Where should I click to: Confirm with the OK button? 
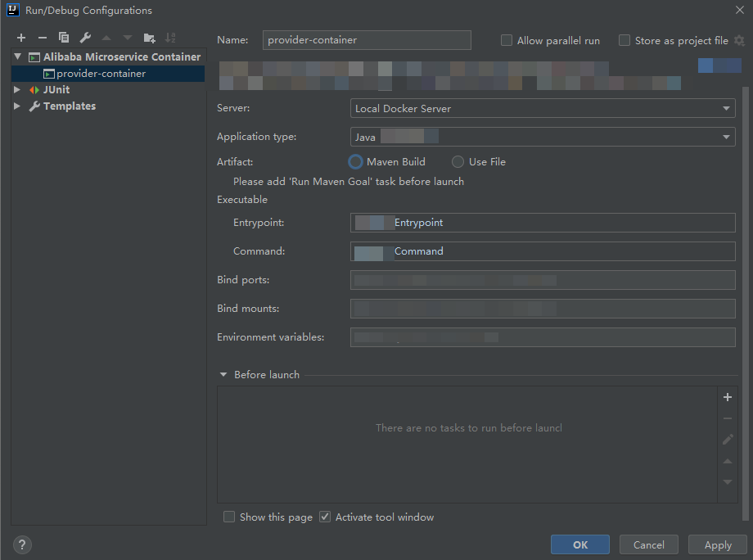click(x=580, y=544)
